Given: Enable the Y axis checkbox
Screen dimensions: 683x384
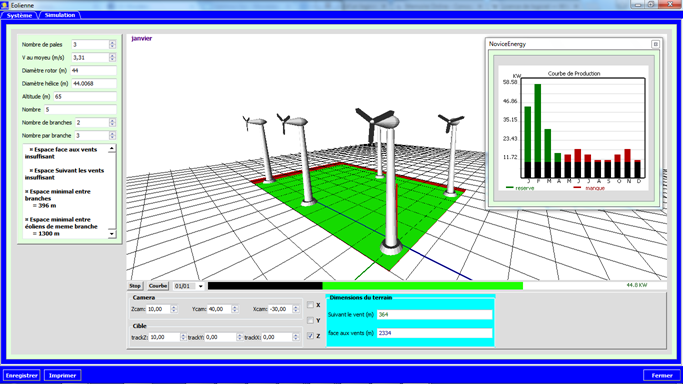Looking at the screenshot, I should tap(310, 320).
